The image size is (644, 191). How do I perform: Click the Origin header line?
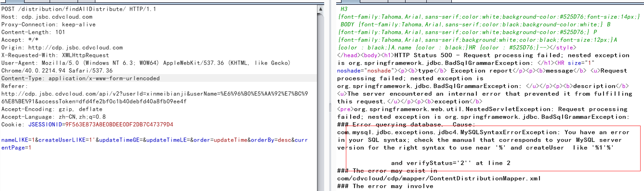click(x=62, y=48)
